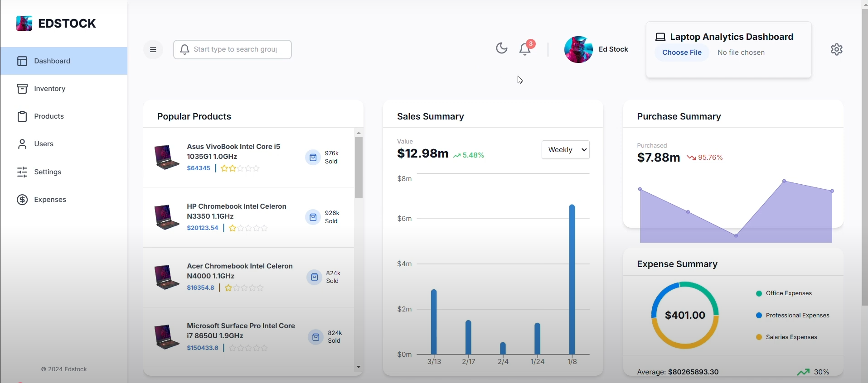Click the sales 5.48% upward trend icon
Screen dimensions: 868x383
point(457,156)
